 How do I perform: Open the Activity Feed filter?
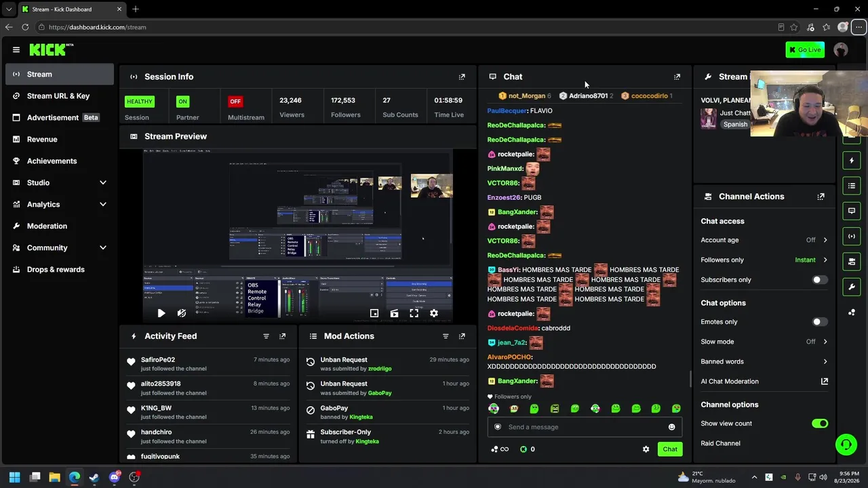[266, 336]
